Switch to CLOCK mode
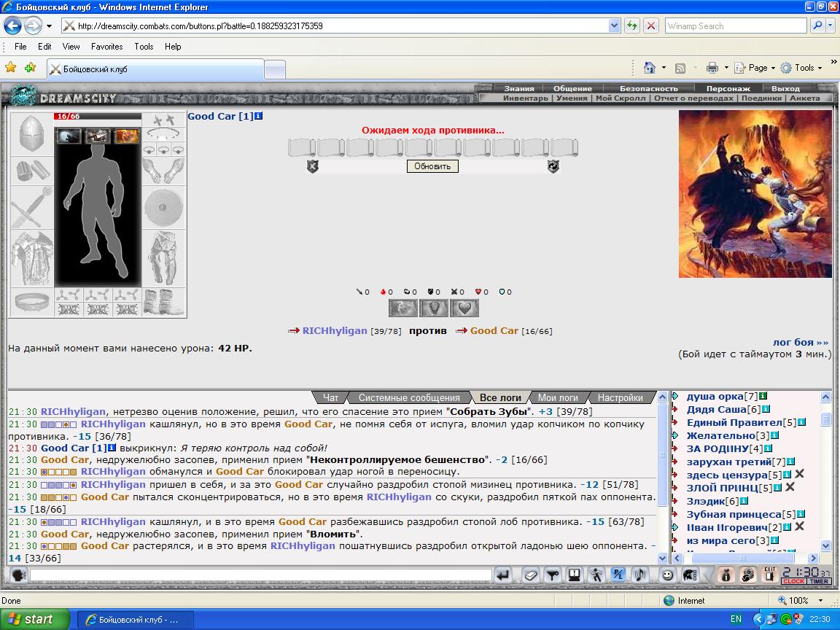 tap(793, 581)
